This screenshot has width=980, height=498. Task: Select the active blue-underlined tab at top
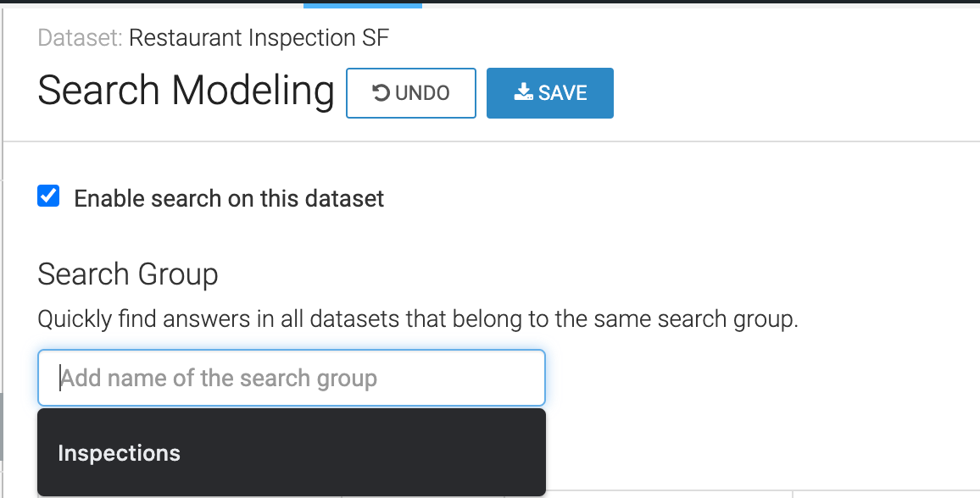(x=362, y=4)
